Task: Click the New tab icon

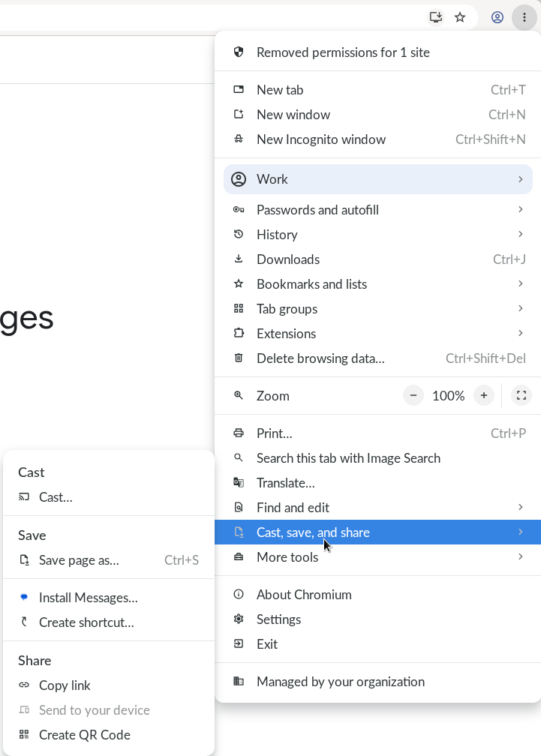Action: pos(239,90)
